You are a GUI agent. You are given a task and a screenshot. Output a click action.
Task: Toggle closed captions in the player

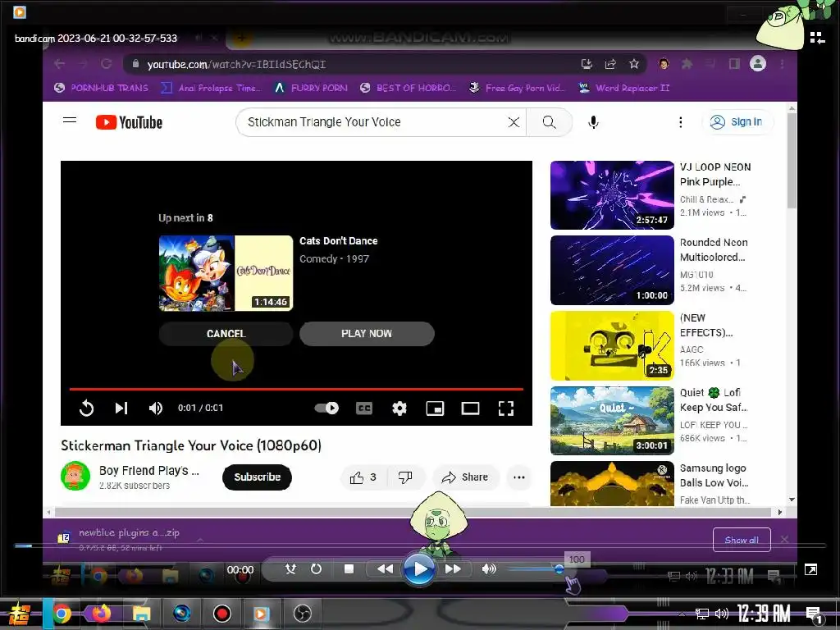363,409
